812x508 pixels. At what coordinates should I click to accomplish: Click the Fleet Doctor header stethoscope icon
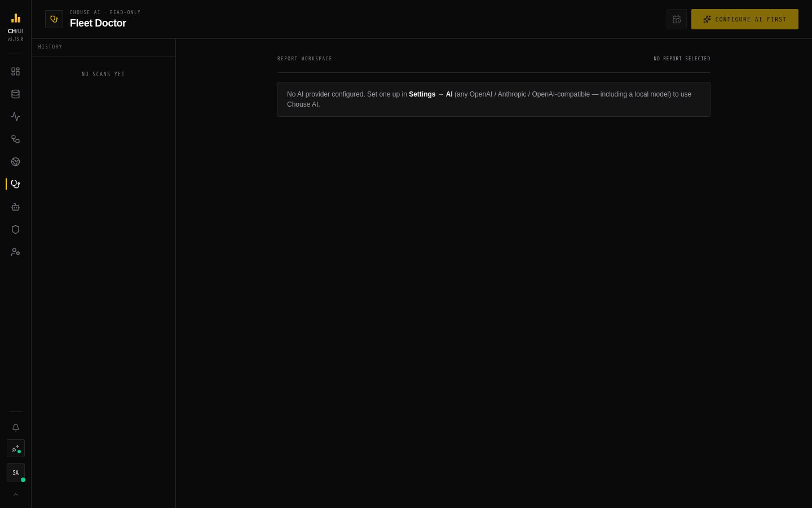coord(54,19)
